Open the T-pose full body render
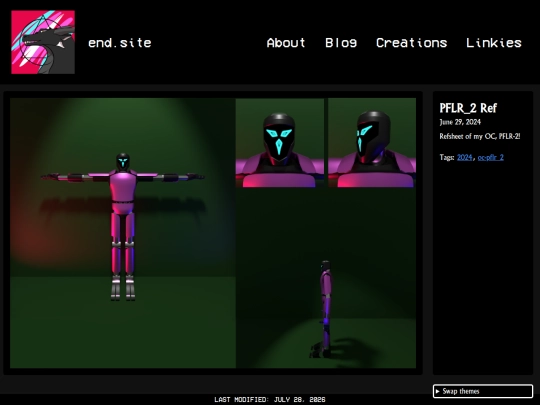540x405 pixels. (123, 233)
